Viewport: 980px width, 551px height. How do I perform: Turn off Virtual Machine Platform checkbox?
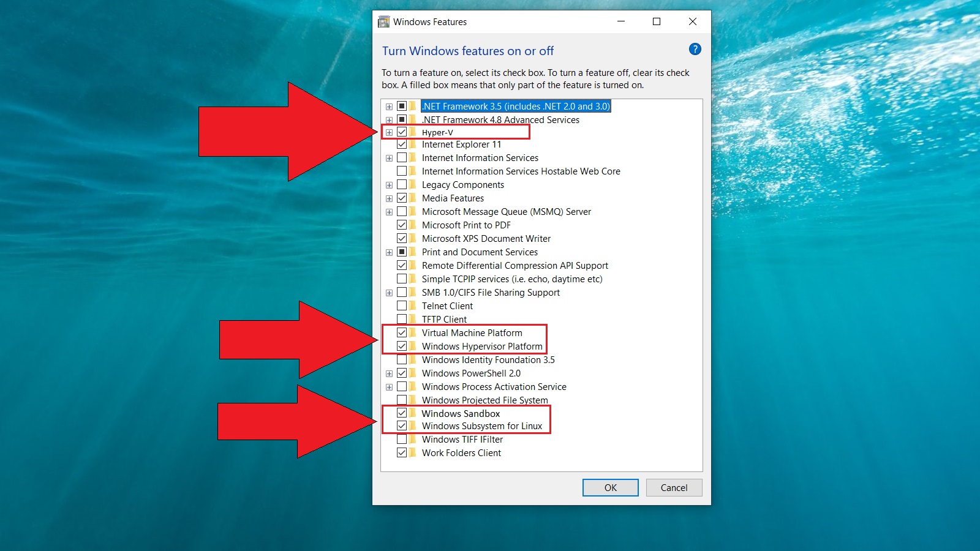point(402,333)
